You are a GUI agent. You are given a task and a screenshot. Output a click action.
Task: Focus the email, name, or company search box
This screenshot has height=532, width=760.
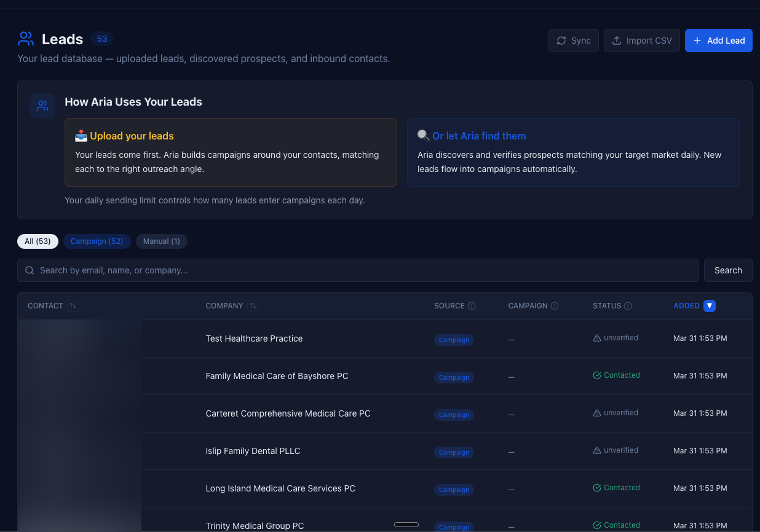click(x=363, y=270)
